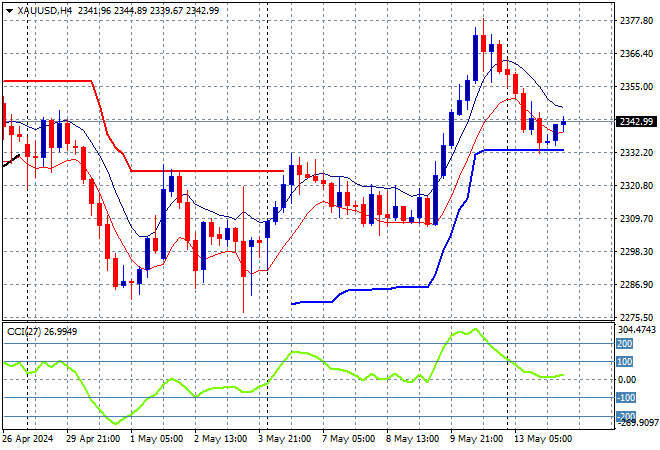Click the current price tag 2342.99
This screenshot has width=660, height=450.
coord(636,122)
